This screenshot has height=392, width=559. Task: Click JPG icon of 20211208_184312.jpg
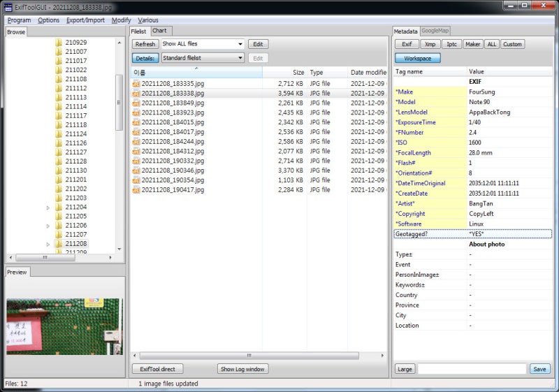pos(136,151)
